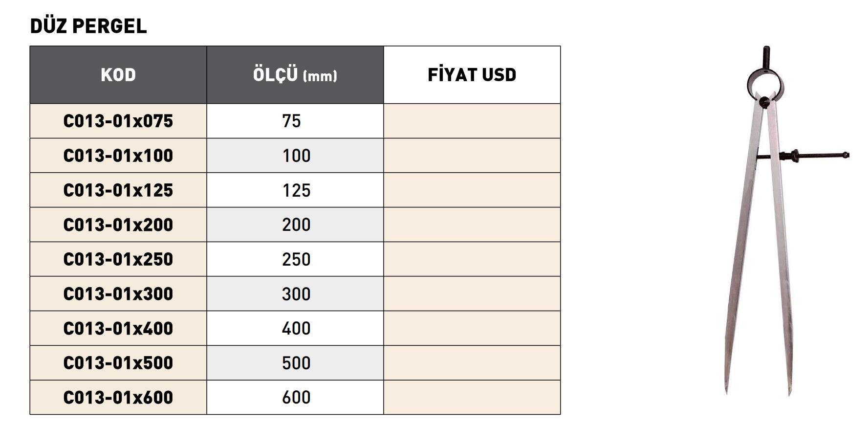The height and width of the screenshot is (428, 868).
Task: Choose product code C013-01x400
Action: pos(118,328)
